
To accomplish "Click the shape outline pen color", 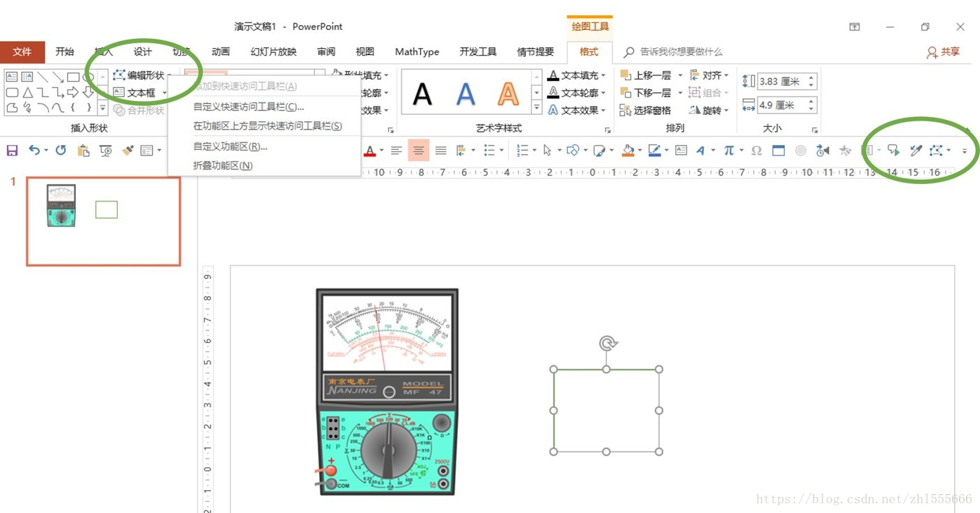I will click(654, 150).
